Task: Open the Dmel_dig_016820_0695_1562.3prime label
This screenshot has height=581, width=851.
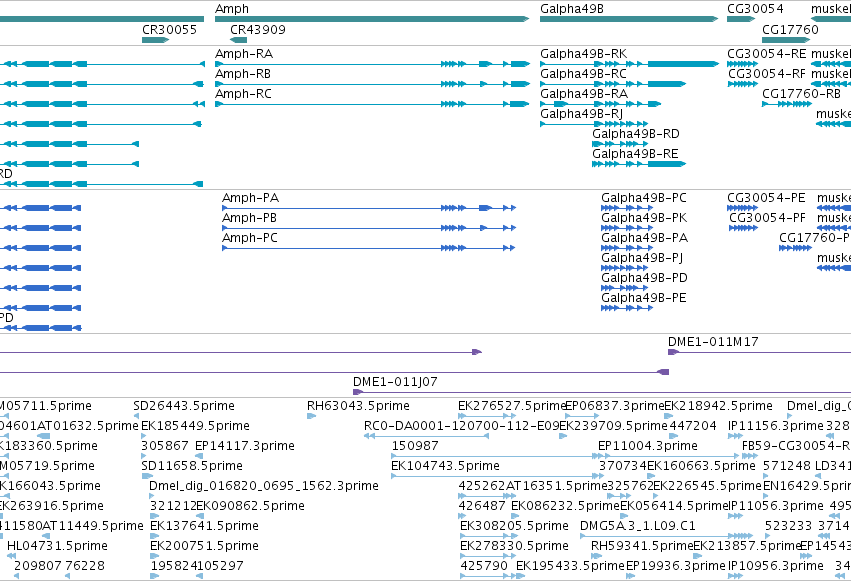Action: pos(264,486)
